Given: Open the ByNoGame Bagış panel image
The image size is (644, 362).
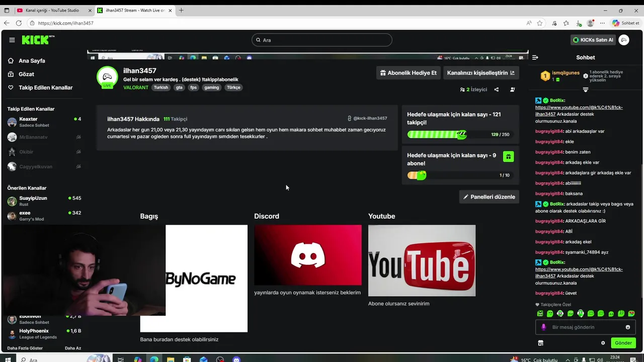Looking at the screenshot, I should [x=194, y=279].
